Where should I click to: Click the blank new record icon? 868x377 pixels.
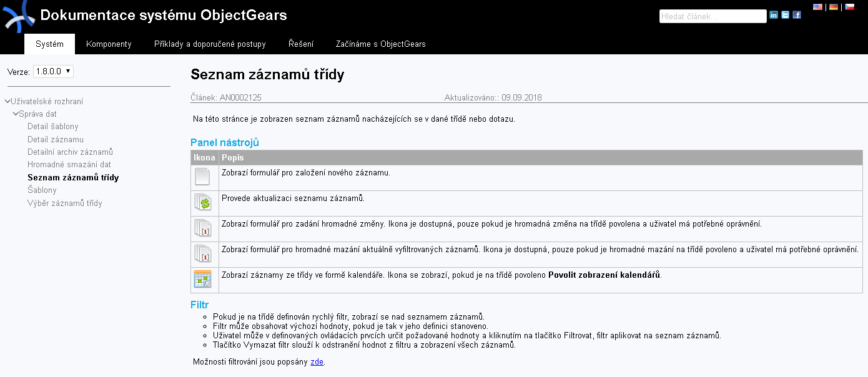pos(202,177)
